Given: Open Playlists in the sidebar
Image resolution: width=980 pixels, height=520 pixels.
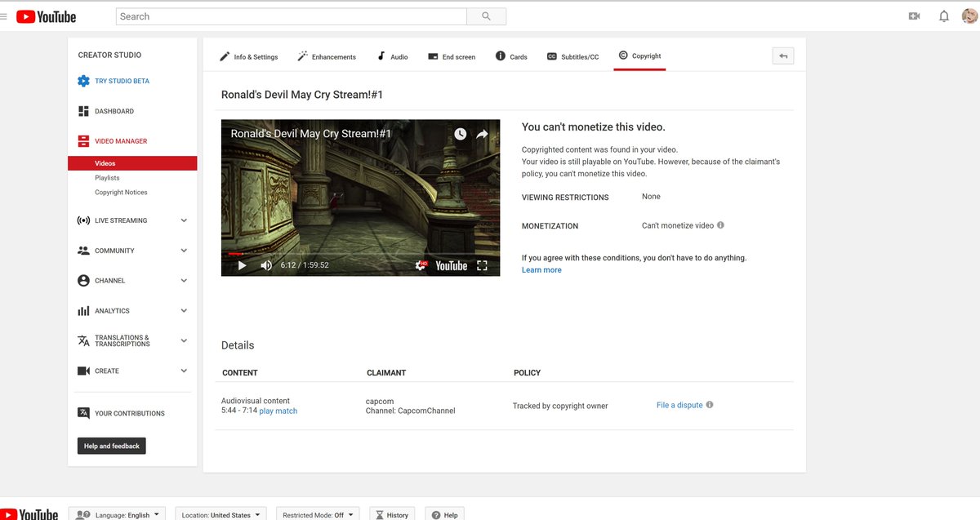Looking at the screenshot, I should pyautogui.click(x=107, y=178).
